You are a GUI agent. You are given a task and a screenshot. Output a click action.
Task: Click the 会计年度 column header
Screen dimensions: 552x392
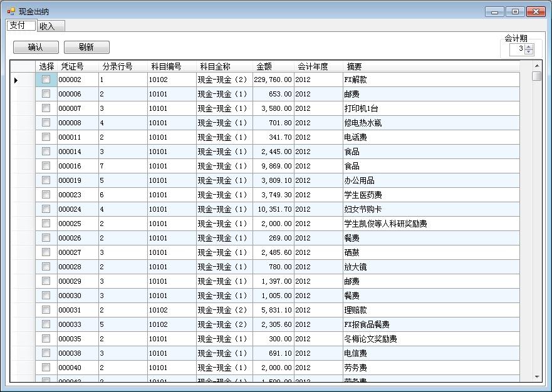(x=318, y=66)
